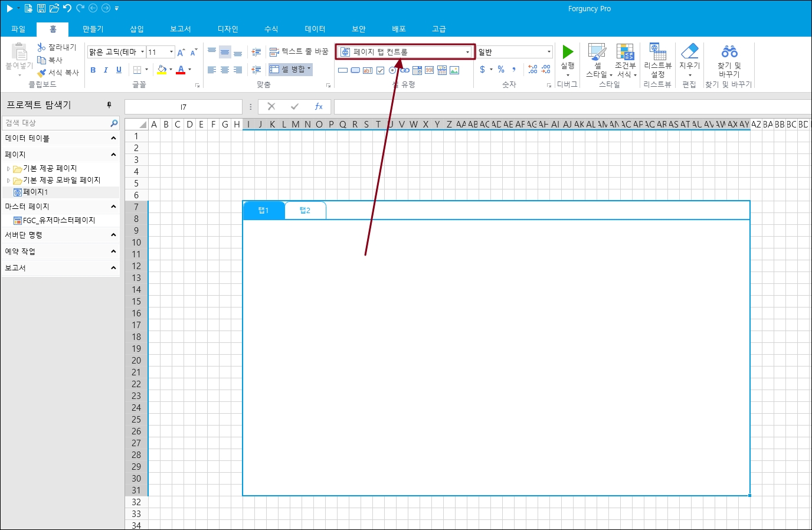
Task: Click the 텍스트 줄 바꿈 button
Action: pos(299,52)
